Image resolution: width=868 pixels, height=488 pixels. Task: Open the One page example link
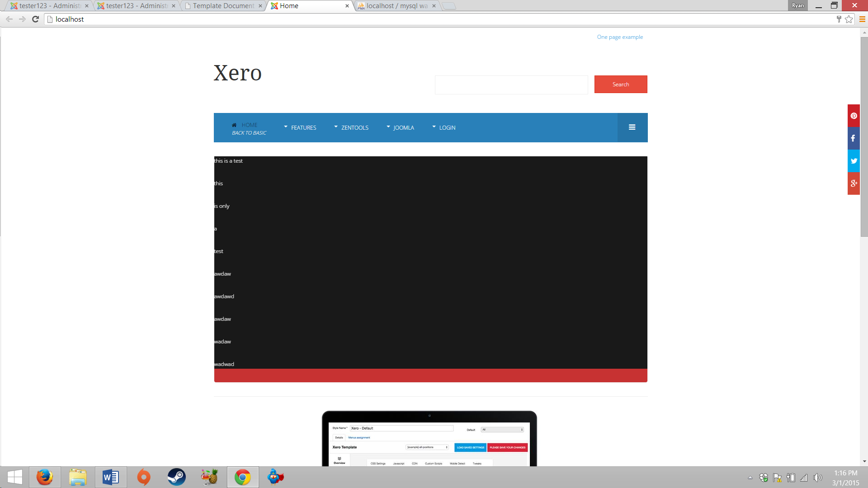[x=620, y=37]
